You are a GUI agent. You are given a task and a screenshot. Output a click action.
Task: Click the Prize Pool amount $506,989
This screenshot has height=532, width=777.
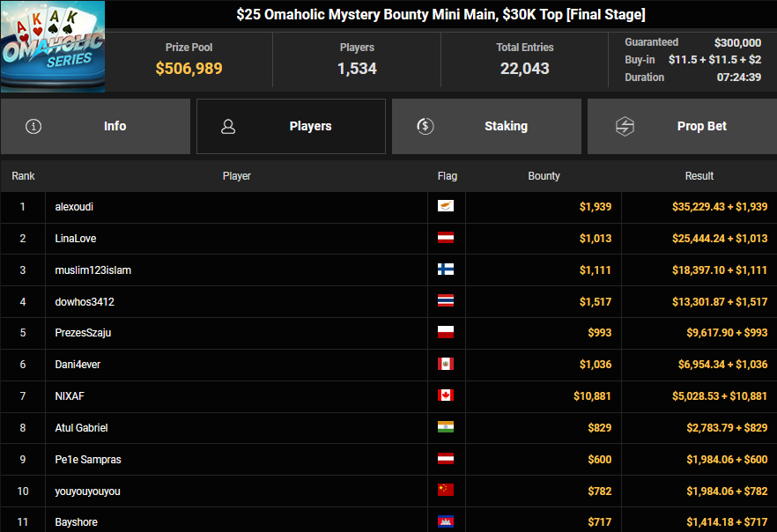point(189,69)
